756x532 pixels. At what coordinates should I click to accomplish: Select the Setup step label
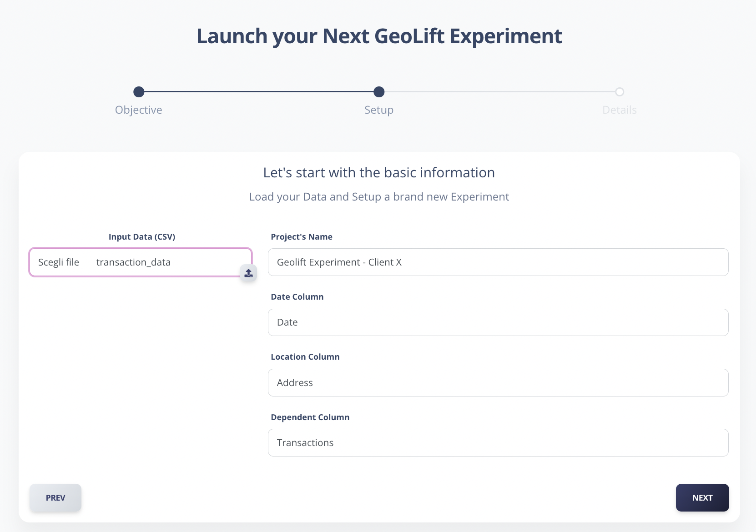click(x=379, y=110)
